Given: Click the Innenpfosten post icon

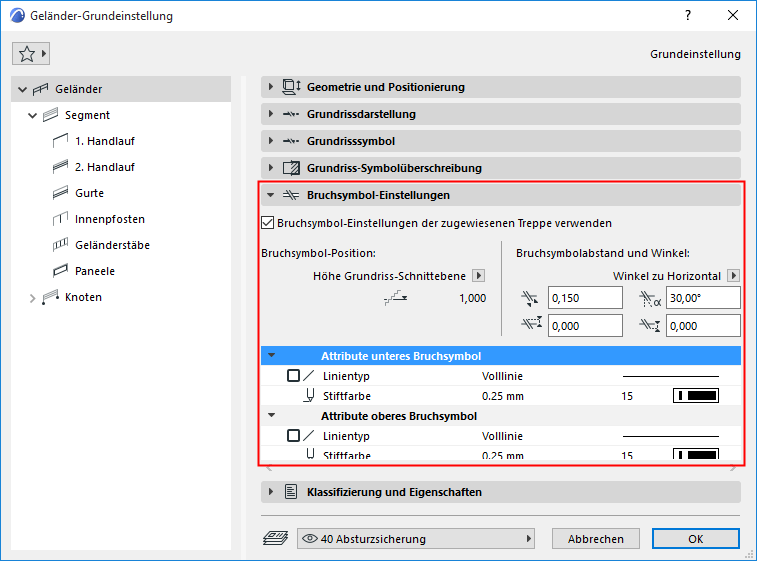Looking at the screenshot, I should point(58,219).
